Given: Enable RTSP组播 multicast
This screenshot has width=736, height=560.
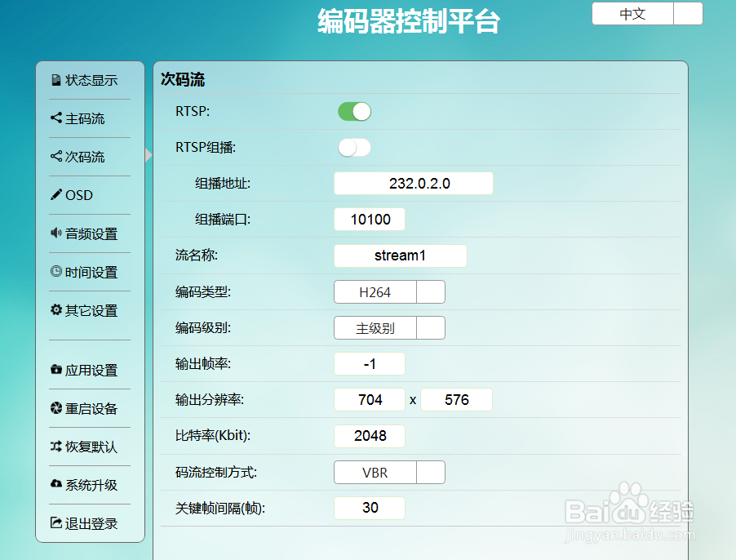Looking at the screenshot, I should click(x=353, y=147).
